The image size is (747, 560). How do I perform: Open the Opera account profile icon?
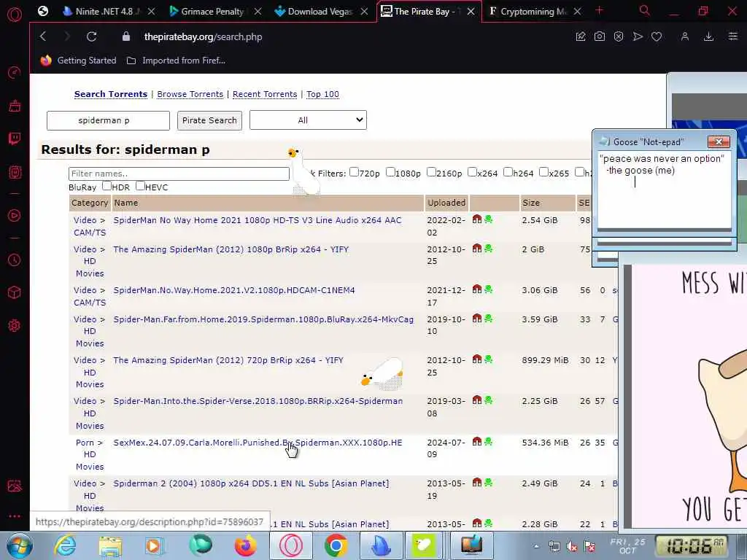pos(684,36)
